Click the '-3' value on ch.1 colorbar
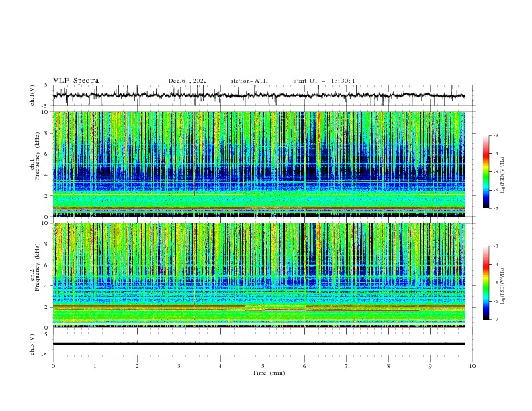 pyautogui.click(x=495, y=135)
